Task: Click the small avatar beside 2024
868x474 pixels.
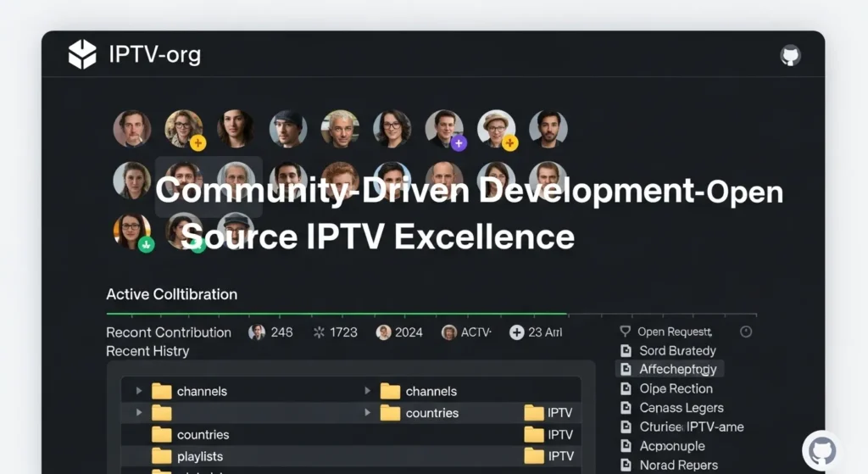Action: coord(383,332)
